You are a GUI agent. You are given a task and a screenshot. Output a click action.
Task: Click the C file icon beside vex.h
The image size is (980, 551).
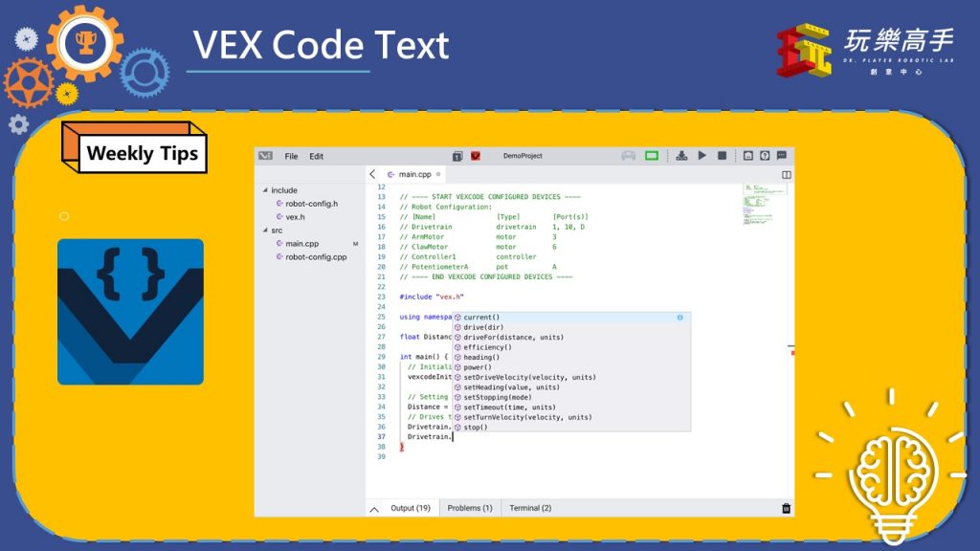pyautogui.click(x=279, y=217)
